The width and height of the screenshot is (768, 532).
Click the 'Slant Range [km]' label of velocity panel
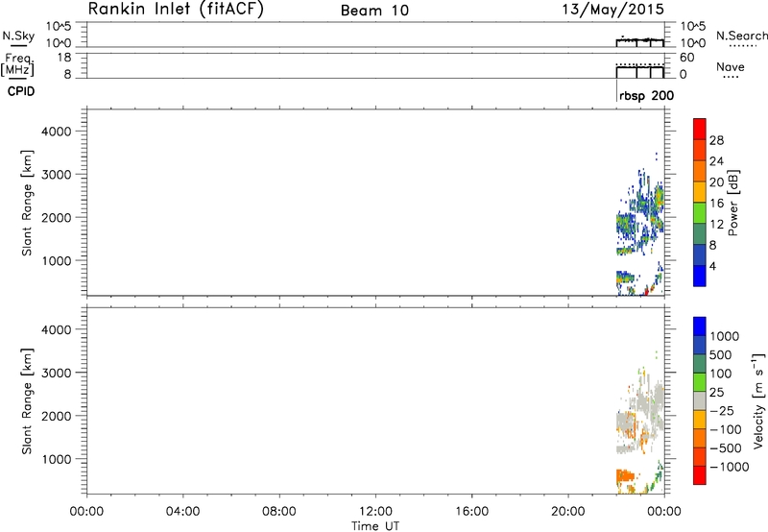pos(27,401)
